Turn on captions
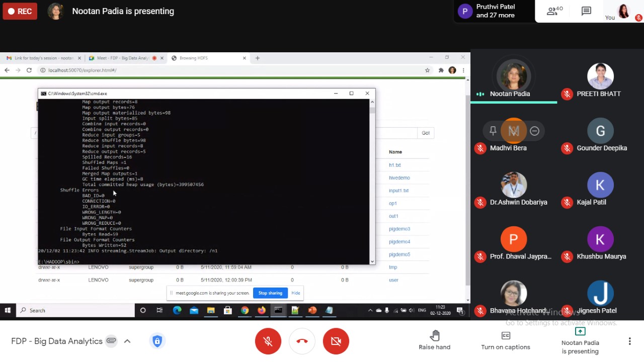The width and height of the screenshot is (644, 362). click(506, 340)
